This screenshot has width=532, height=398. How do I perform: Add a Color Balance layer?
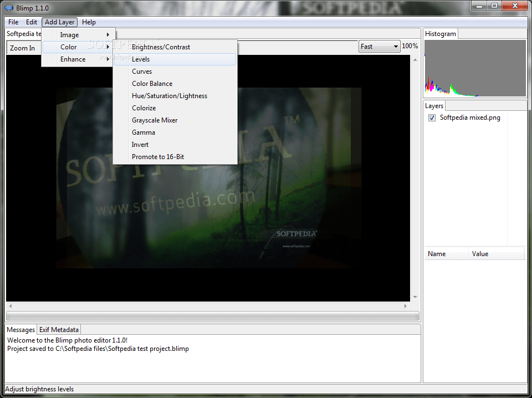[x=175, y=84]
